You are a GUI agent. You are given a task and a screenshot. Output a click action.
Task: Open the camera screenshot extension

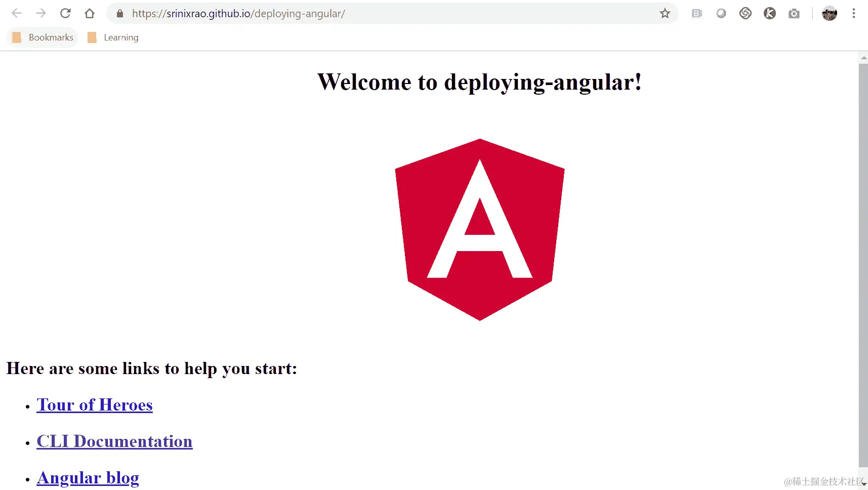point(794,14)
